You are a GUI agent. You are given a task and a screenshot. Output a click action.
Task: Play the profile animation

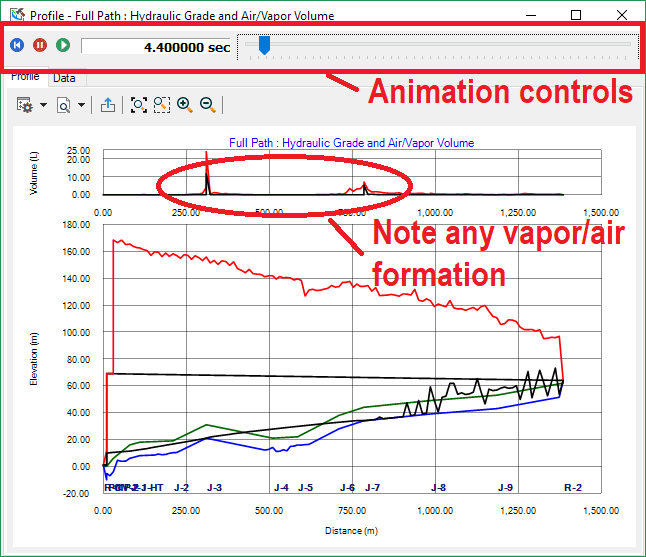tap(63, 45)
